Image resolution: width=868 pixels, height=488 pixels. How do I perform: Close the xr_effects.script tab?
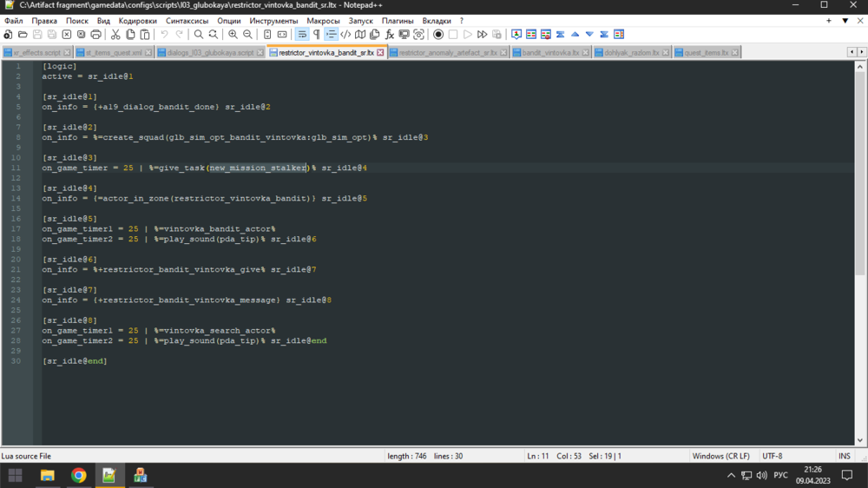pos(67,53)
